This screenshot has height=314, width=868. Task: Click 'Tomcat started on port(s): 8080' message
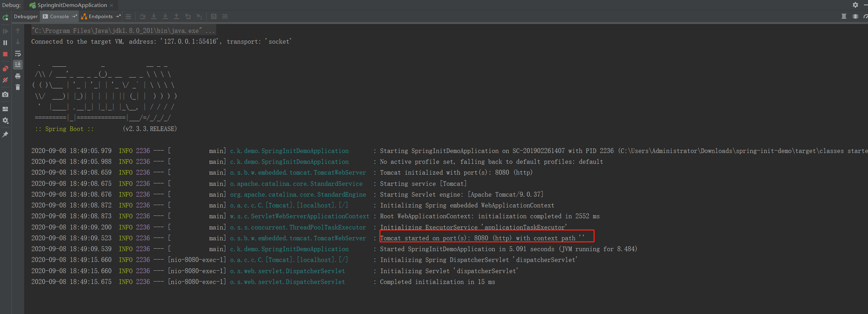click(482, 238)
